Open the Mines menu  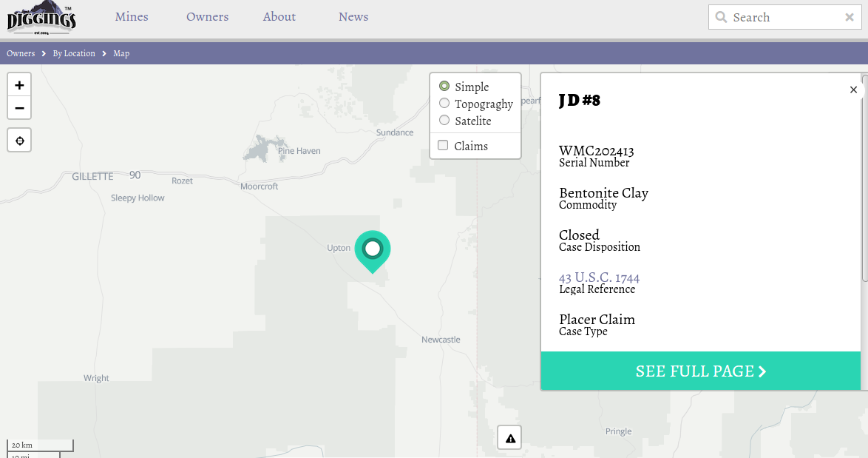pos(132,16)
